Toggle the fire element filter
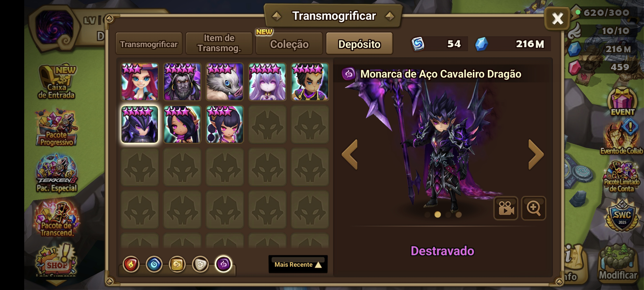This screenshot has height=290, width=644. coord(131,264)
